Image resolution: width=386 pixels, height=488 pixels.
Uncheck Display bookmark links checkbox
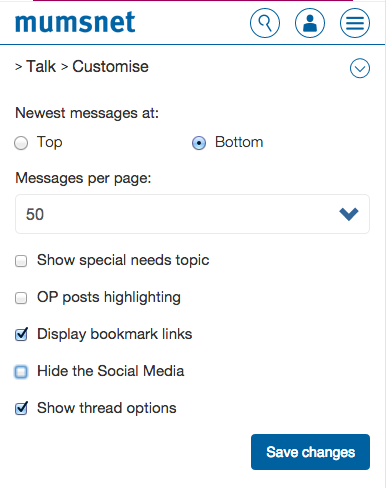pyautogui.click(x=21, y=334)
